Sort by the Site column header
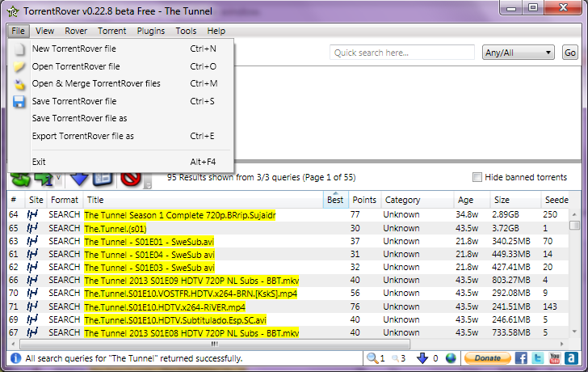Screen dimensions: 588x372 (36, 200)
